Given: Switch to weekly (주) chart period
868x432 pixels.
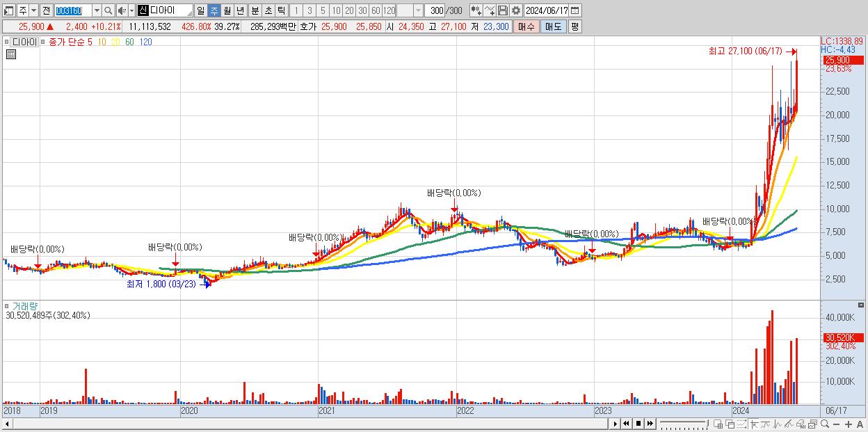Looking at the screenshot, I should (x=214, y=10).
